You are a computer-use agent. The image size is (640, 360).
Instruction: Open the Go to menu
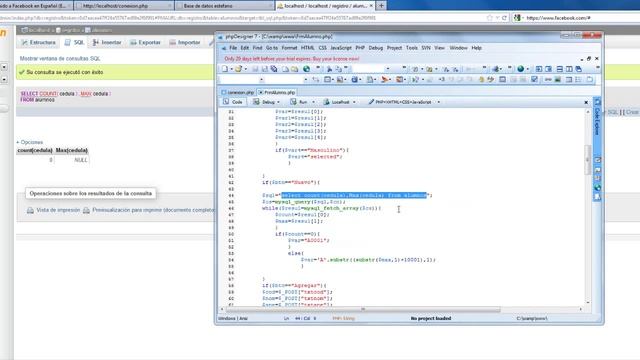point(271,48)
